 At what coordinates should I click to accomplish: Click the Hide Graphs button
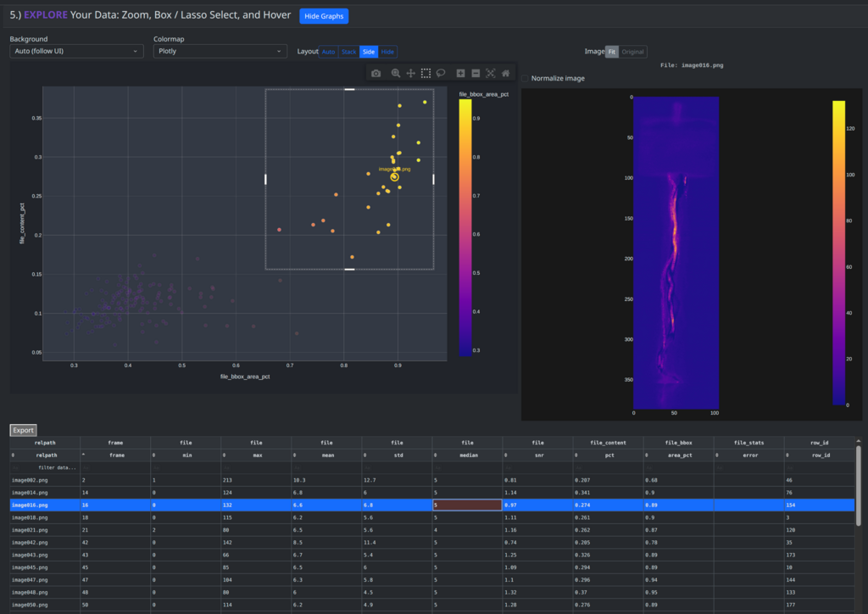point(324,16)
